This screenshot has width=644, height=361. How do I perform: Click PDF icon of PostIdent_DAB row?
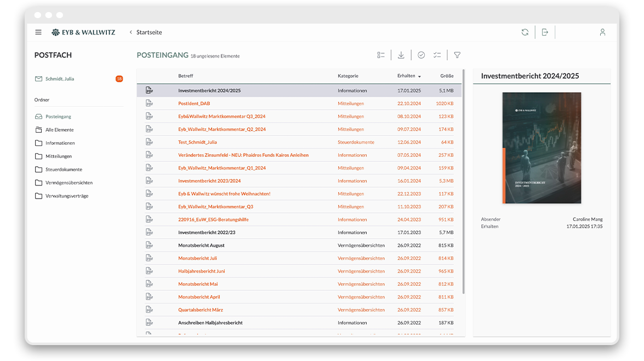click(x=149, y=103)
